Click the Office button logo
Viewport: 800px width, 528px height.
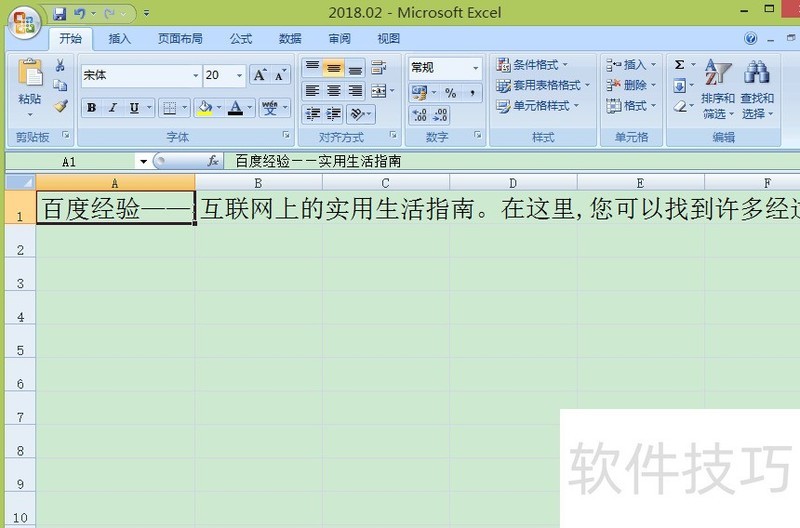point(24,23)
